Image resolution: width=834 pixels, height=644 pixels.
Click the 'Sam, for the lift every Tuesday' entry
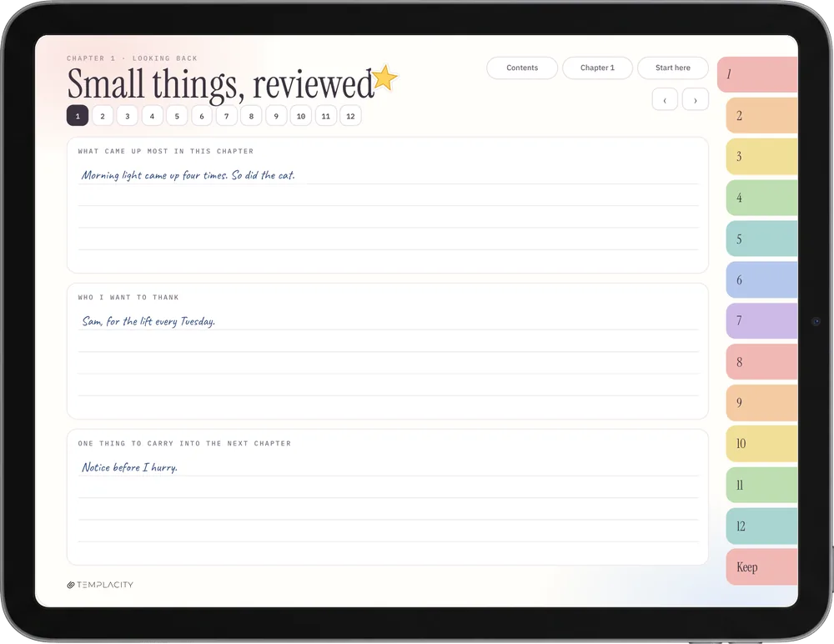[148, 321]
